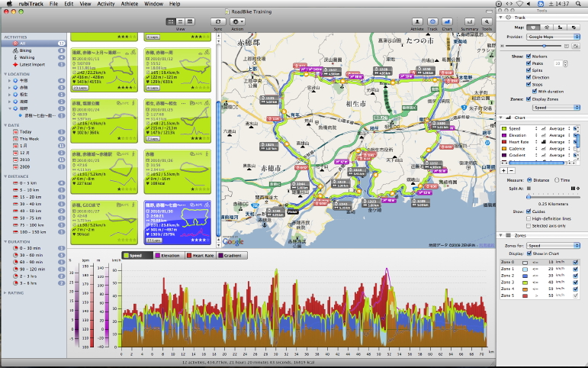Select Biking in Activities sidebar
The image size is (588, 368).
[34, 50]
